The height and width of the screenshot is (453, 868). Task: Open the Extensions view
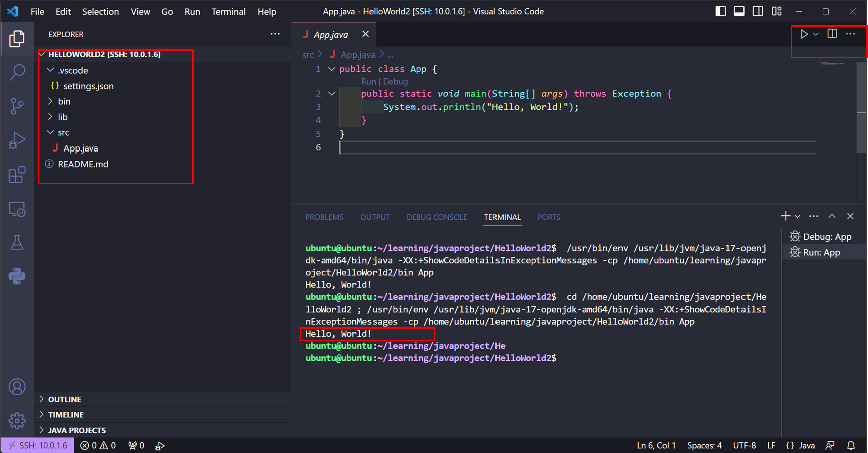[17, 175]
